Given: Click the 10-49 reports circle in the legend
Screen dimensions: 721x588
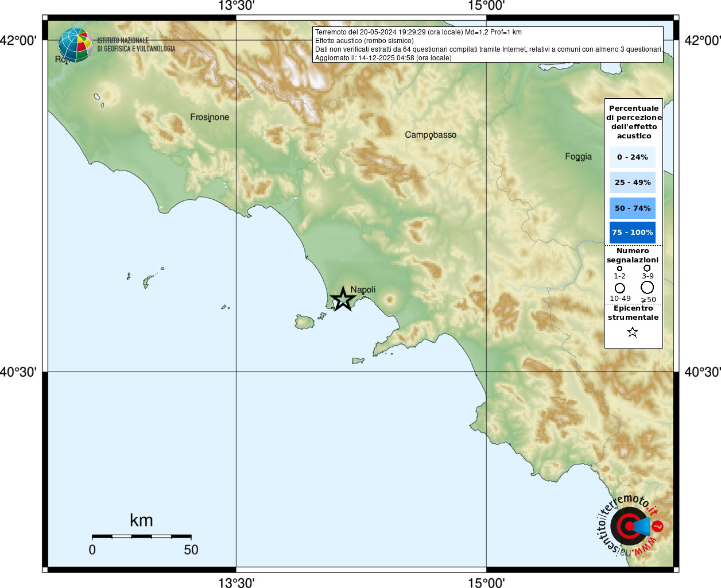Looking at the screenshot, I should pos(620,288).
